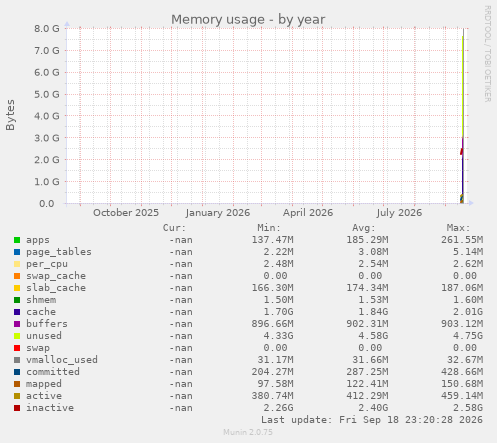
Task: Click the orange swap_cache legend swatch
Action: [17, 276]
